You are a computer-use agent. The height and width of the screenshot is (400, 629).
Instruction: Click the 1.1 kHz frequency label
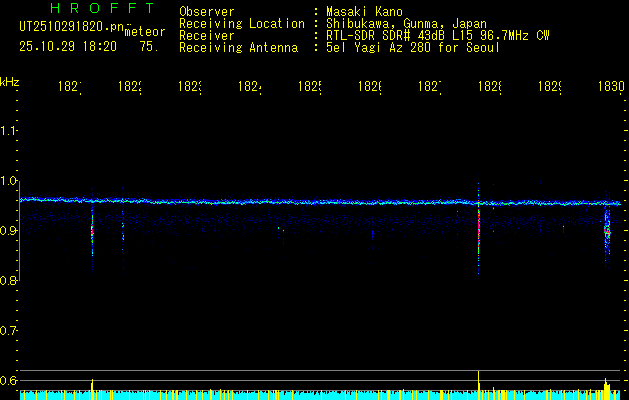click(8, 130)
